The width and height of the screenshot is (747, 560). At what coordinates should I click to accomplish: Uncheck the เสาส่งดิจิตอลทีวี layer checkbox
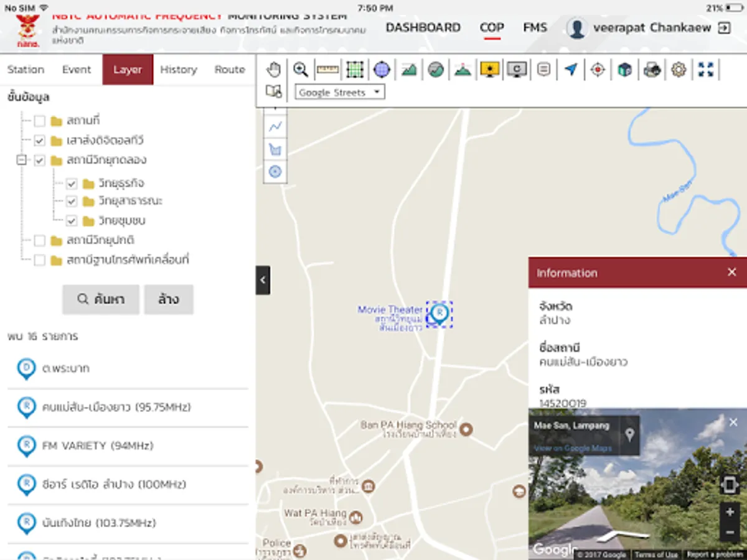coord(39,141)
